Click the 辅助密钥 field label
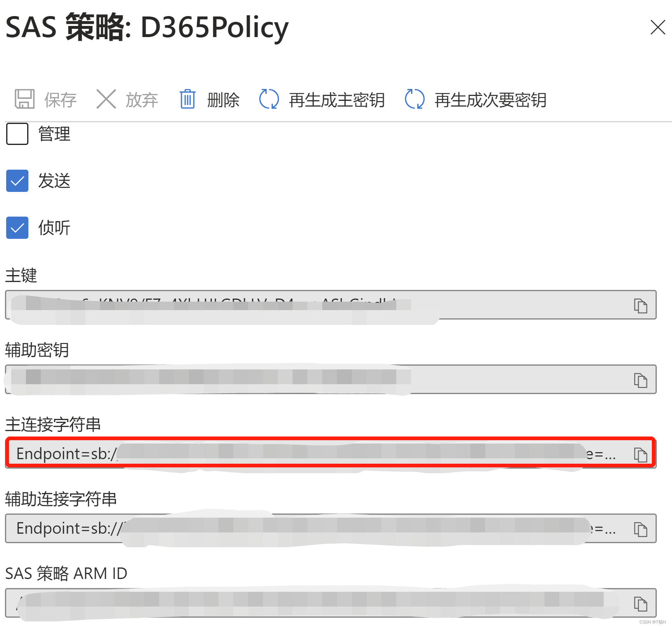Image resolution: width=672 pixels, height=628 pixels. (x=37, y=350)
